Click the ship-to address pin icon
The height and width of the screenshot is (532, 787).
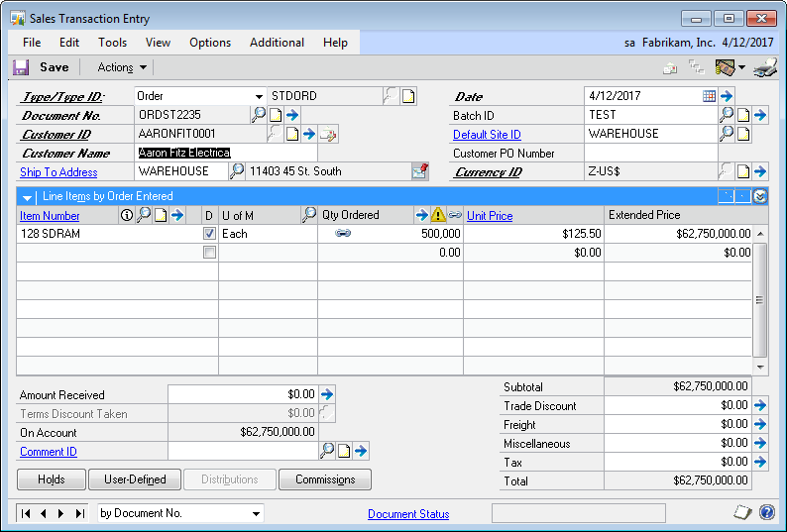coord(419,171)
